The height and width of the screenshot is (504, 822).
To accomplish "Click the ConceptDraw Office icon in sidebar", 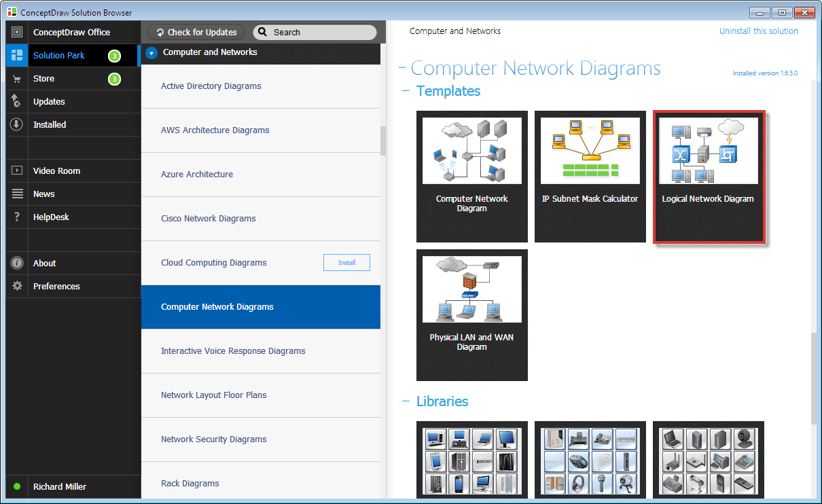I will [17, 32].
